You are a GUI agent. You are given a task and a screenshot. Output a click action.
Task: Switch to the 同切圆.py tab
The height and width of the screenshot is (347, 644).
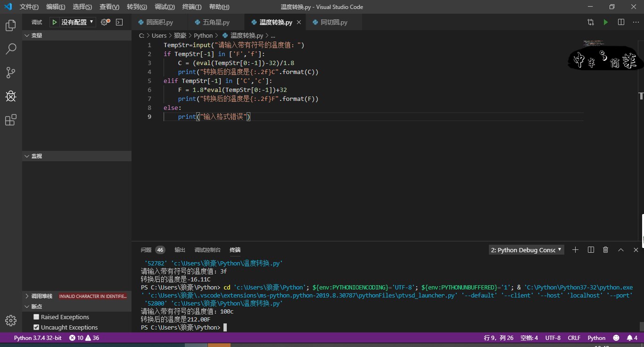point(334,22)
